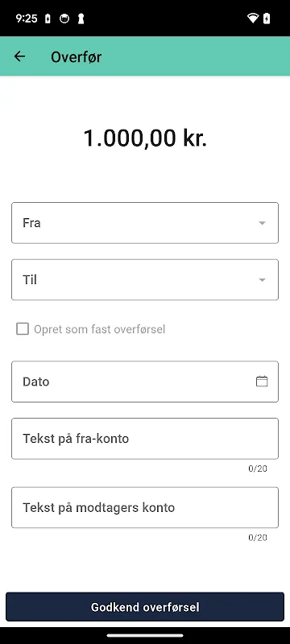Focus the Tekst på fra-konto field
The height and width of the screenshot is (644, 290).
click(145, 439)
